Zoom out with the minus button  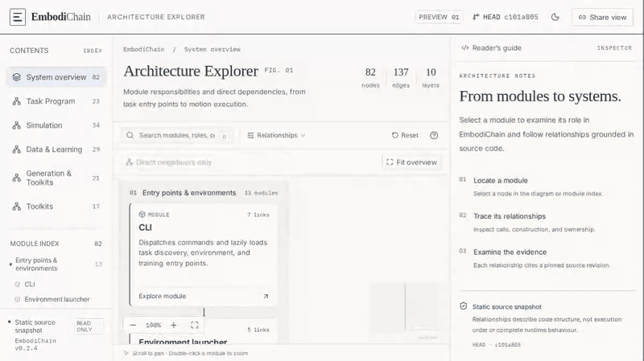click(x=133, y=326)
